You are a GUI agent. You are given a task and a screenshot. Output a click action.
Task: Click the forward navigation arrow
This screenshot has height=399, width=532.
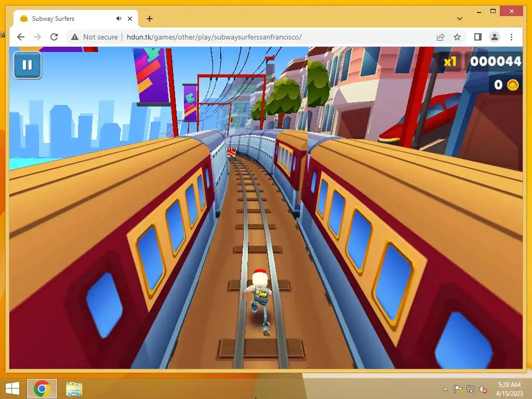pyautogui.click(x=37, y=37)
